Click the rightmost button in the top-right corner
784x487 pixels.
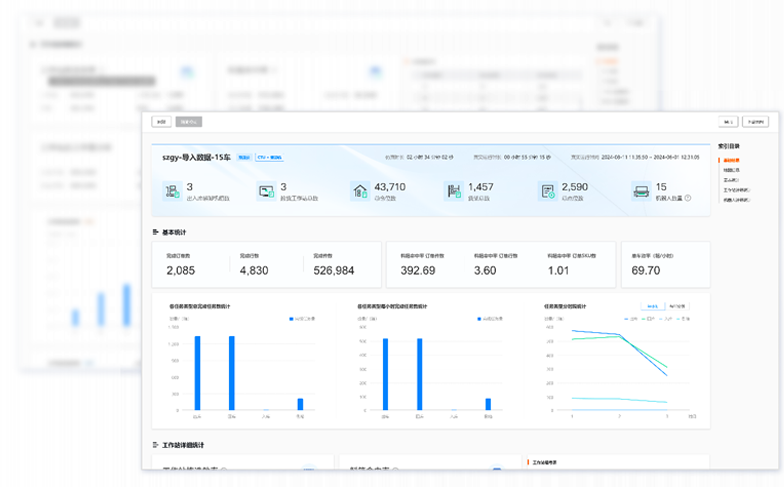[x=755, y=122]
